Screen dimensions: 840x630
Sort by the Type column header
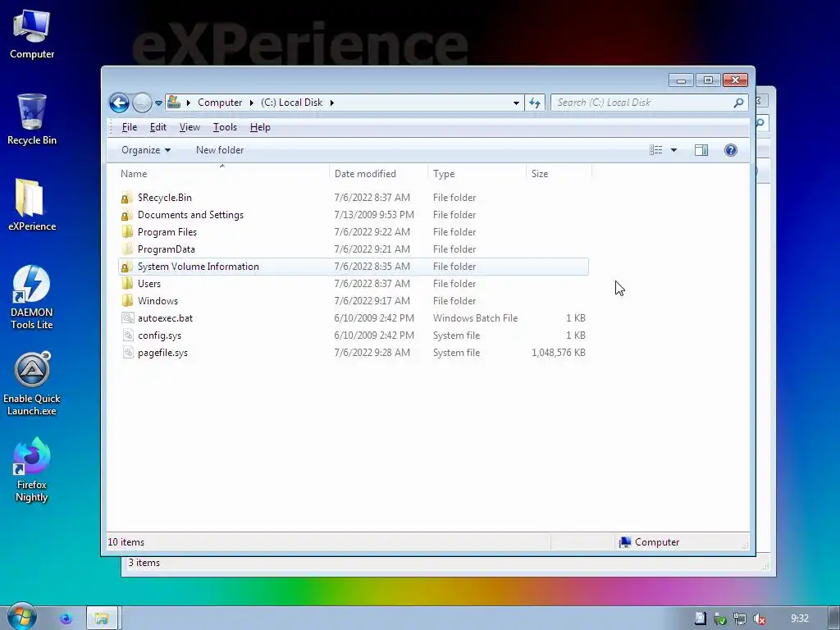(477, 174)
